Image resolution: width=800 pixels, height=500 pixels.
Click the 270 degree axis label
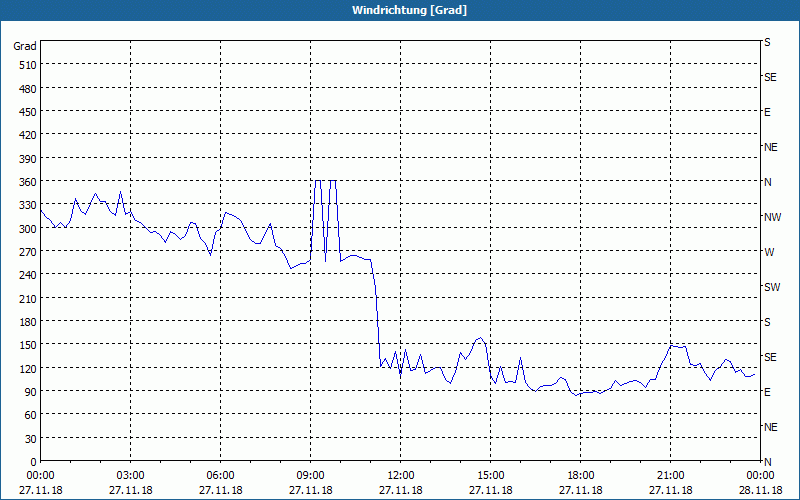click(29, 252)
